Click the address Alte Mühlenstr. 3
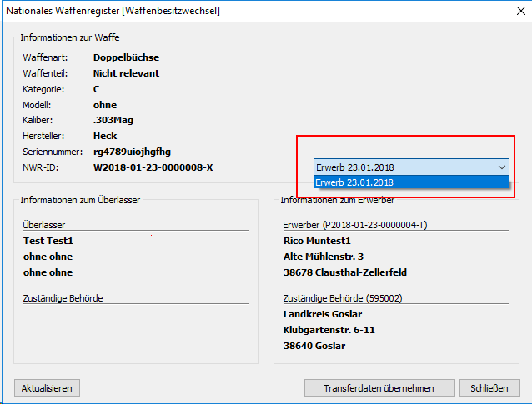Screen dimensions: 532x404 (324, 257)
